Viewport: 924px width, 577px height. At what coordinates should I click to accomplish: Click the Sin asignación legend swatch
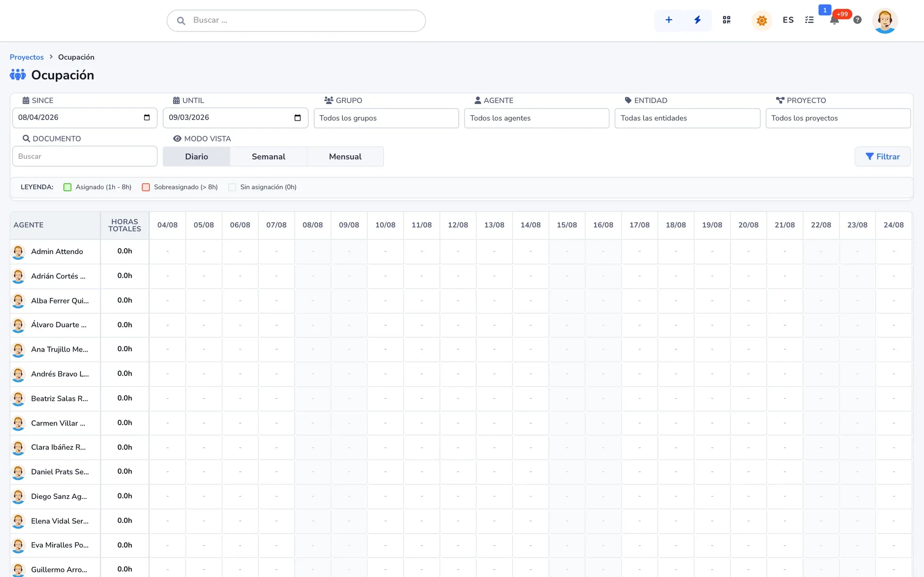pos(232,187)
